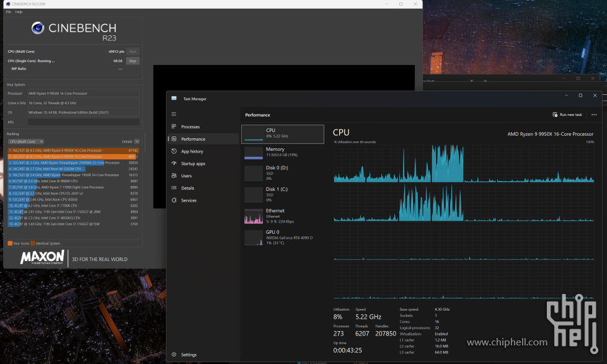607x364 pixels.
Task: Click the MAXON logo in Cinebench
Action: [42, 257]
